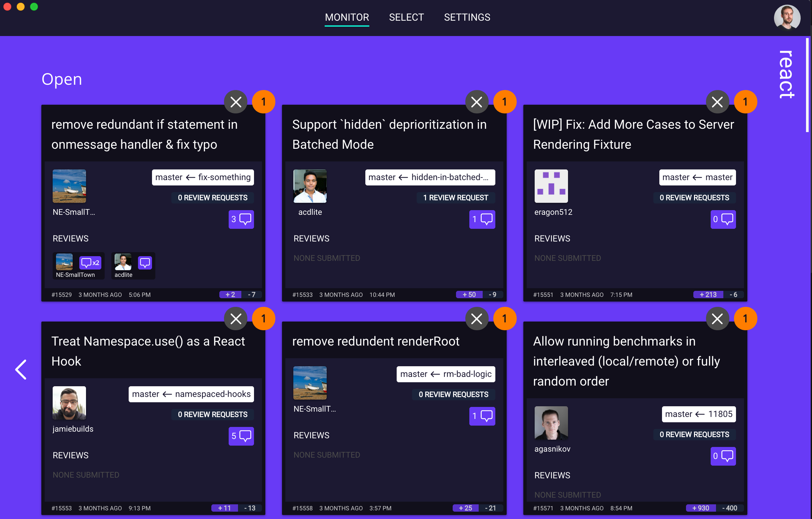Click the 0 comments icon on eragon512 PR
Viewport: 812px width, 519px height.
click(x=723, y=219)
